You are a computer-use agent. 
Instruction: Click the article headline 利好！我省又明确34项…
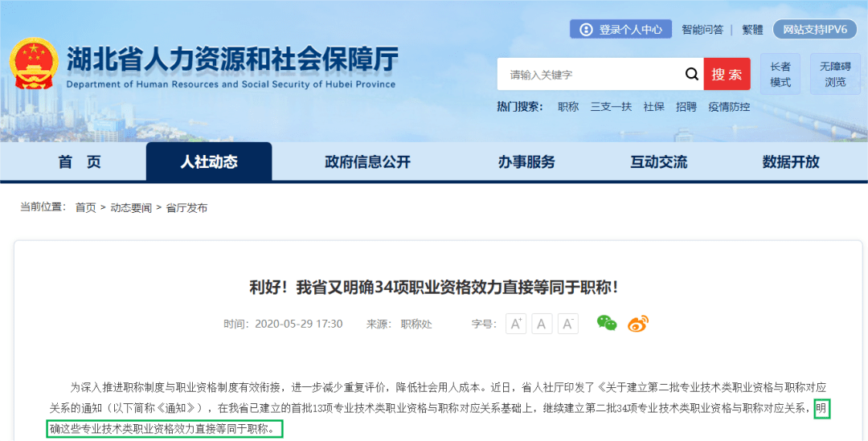[x=434, y=288]
